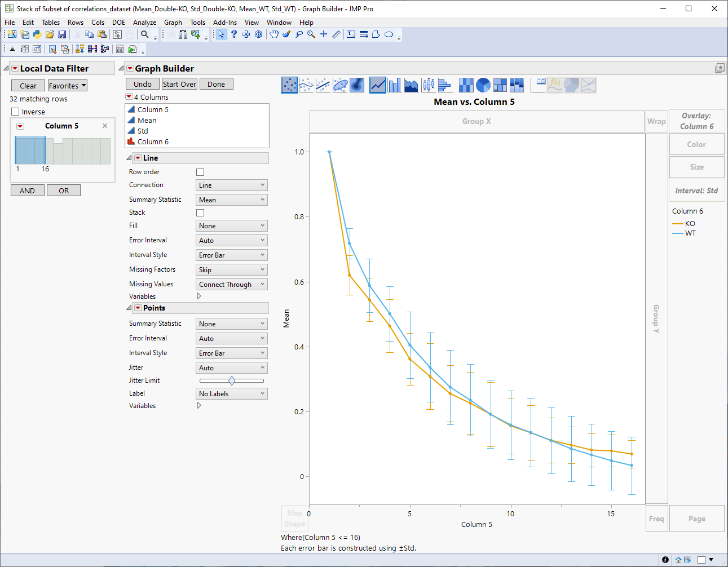Screen dimensions: 728x567
Task: Select the Crosshairs tool in toolbar
Action: click(324, 34)
